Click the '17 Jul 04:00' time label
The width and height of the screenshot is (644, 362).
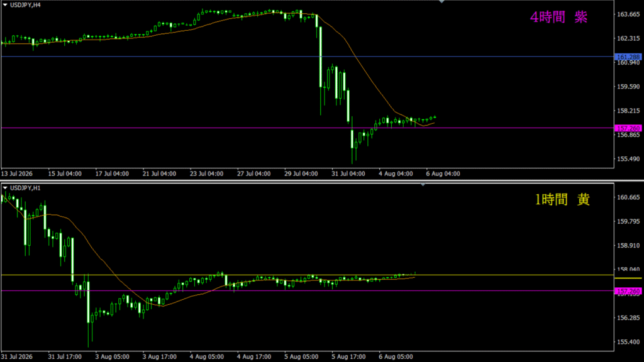pyautogui.click(x=112, y=174)
